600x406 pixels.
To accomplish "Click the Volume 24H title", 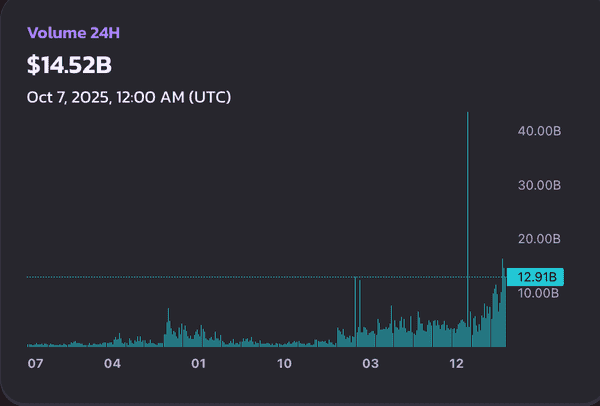I will pyautogui.click(x=74, y=33).
